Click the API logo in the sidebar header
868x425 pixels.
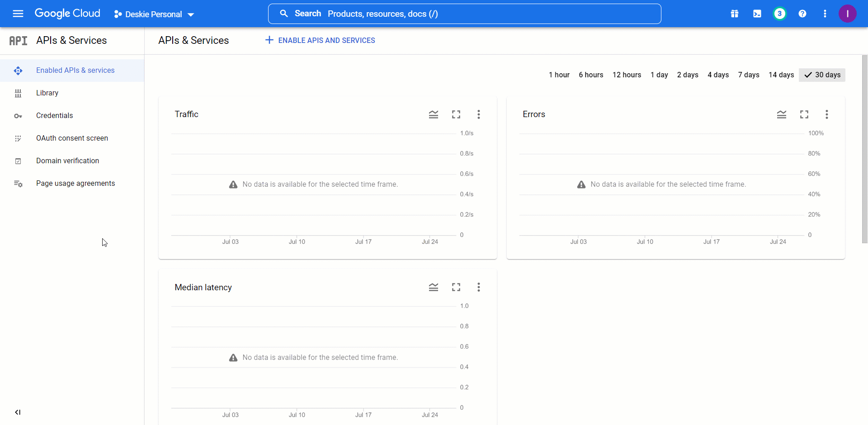click(19, 41)
